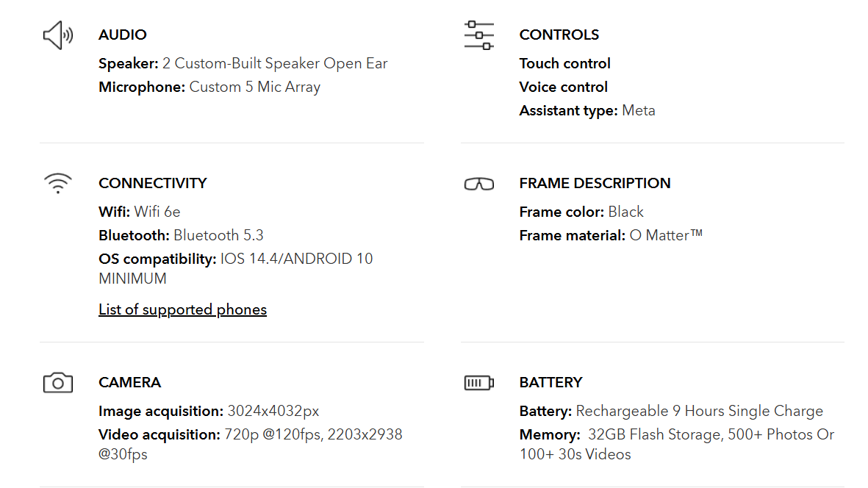This screenshot has height=488, width=868.
Task: Click the controls sliders icon
Action: point(478,35)
